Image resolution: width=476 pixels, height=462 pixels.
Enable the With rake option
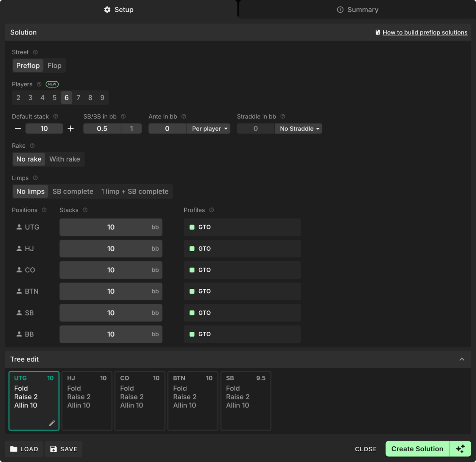pyautogui.click(x=65, y=159)
